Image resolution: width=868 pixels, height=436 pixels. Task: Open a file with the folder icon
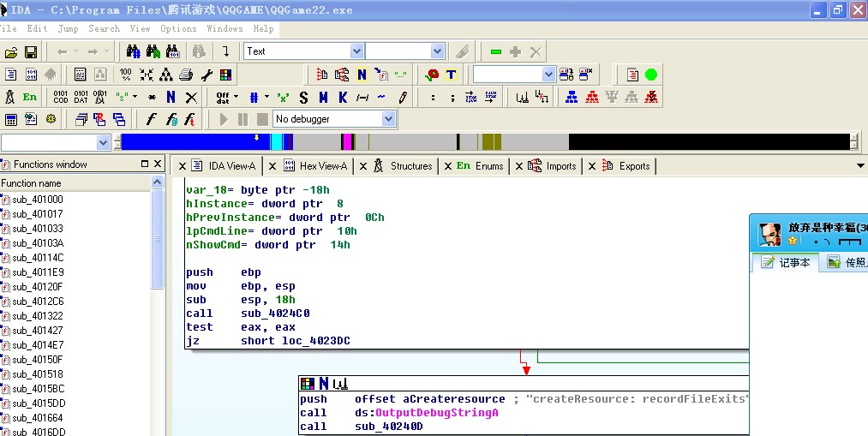pos(11,52)
